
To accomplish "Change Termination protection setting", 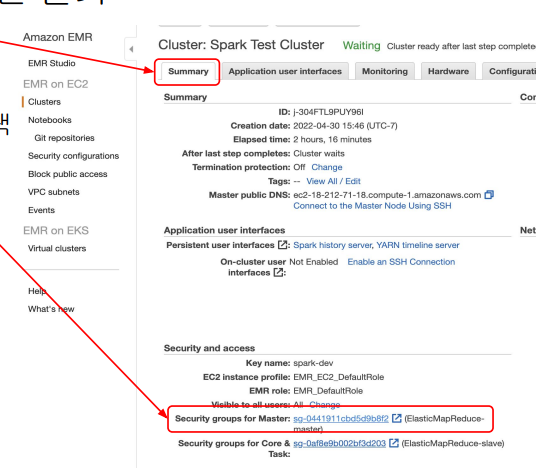I will pyautogui.click(x=327, y=167).
